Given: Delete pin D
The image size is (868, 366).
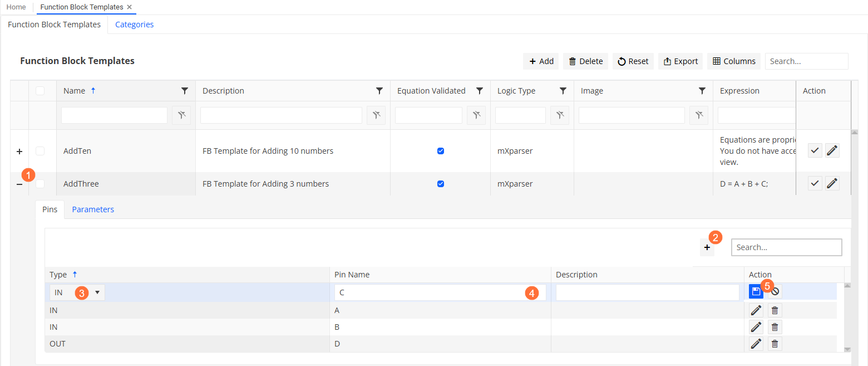Looking at the screenshot, I should tap(775, 344).
